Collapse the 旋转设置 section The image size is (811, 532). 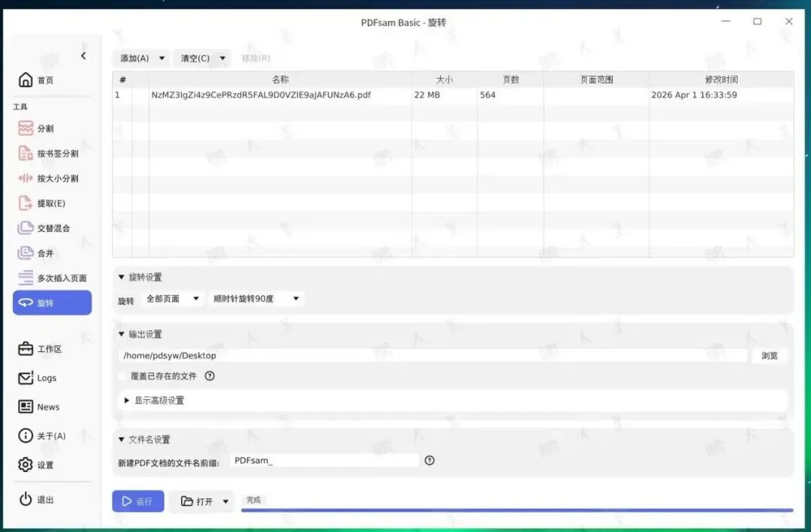pyautogui.click(x=121, y=277)
